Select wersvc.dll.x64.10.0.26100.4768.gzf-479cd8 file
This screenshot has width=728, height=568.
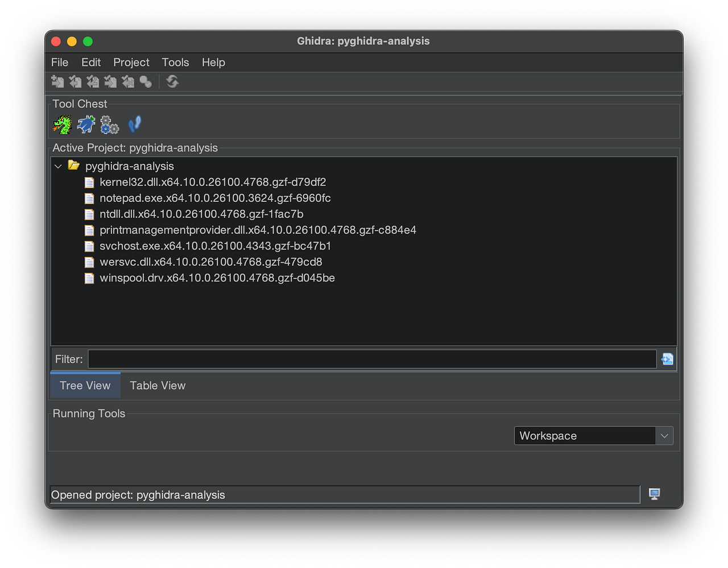tap(211, 262)
